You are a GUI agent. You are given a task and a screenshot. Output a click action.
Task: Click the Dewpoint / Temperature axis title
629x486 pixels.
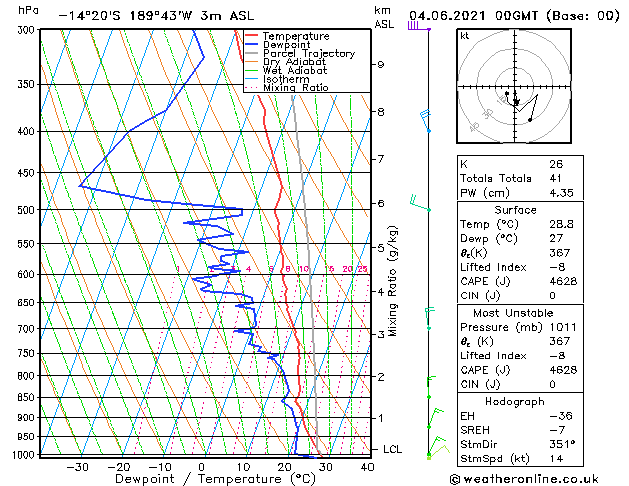click(215, 479)
